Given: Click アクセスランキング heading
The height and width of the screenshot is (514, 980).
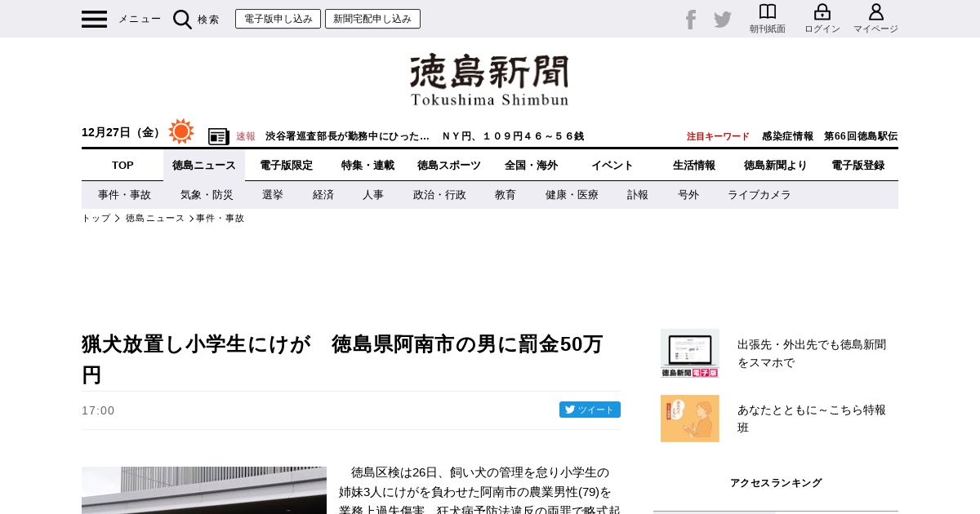Looking at the screenshot, I should click(x=776, y=483).
